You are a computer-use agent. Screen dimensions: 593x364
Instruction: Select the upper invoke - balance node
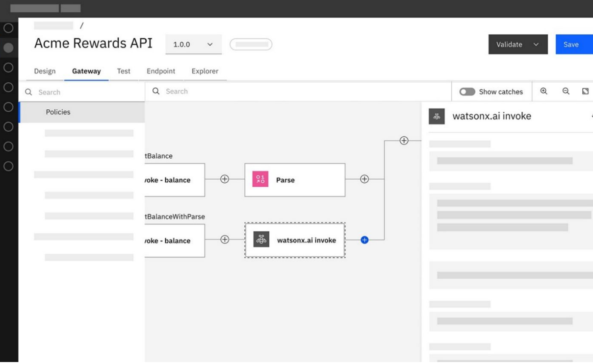[175, 180]
